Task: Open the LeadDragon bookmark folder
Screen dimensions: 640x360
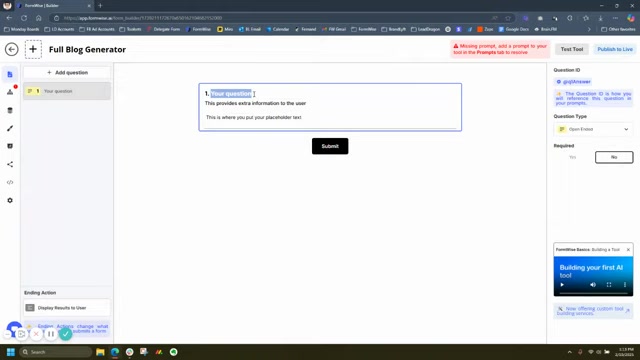Action: [425, 29]
